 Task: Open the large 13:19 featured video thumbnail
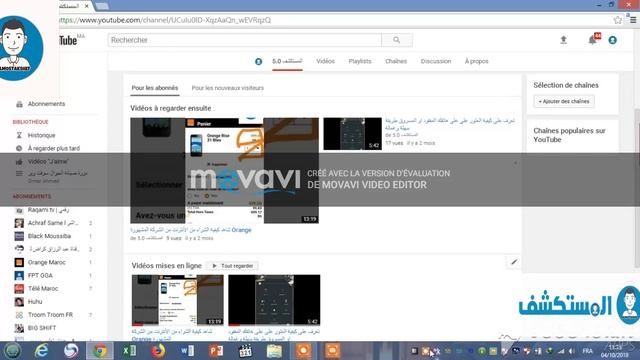[224, 170]
